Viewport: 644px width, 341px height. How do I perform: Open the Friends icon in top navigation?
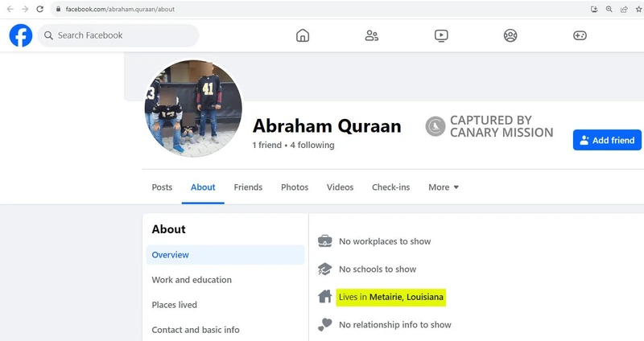click(372, 35)
